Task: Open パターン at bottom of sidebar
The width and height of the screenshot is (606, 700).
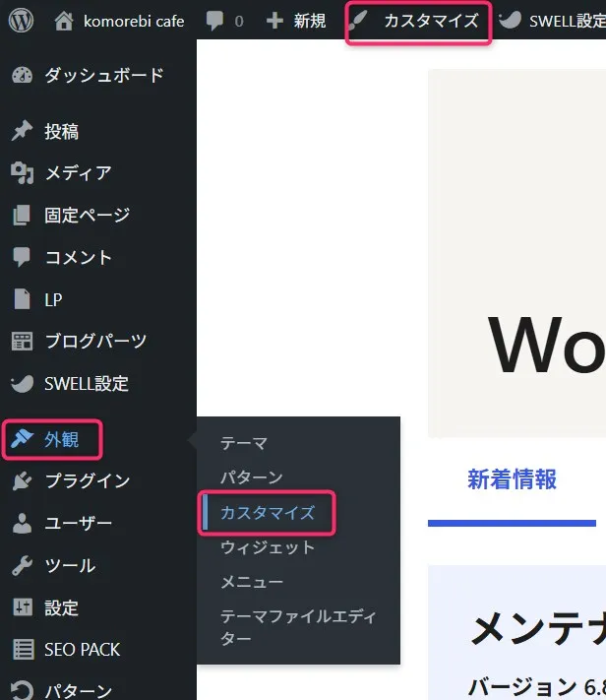Action: point(79,691)
